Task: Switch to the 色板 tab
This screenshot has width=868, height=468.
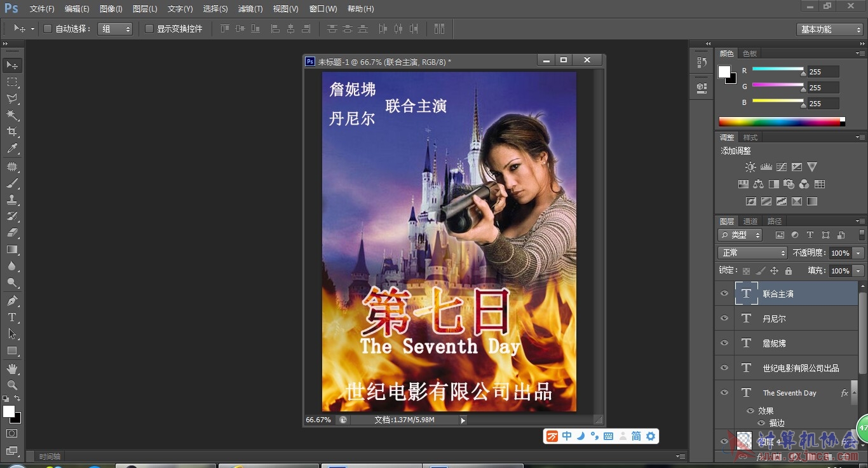Action: pyautogui.click(x=750, y=53)
